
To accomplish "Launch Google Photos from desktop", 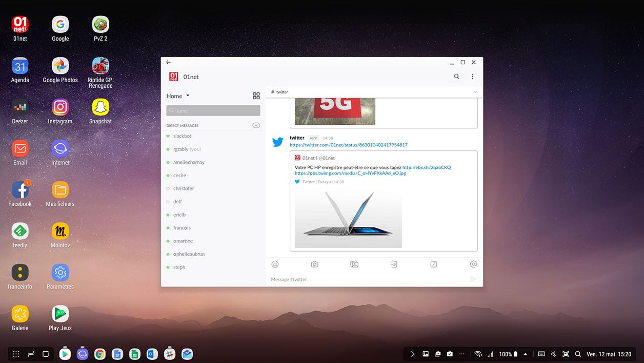I will [60, 66].
